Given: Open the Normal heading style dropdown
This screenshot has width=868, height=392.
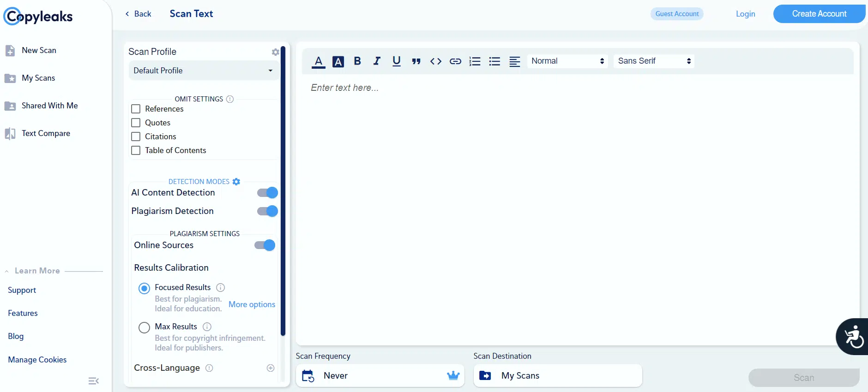Looking at the screenshot, I should tap(567, 61).
